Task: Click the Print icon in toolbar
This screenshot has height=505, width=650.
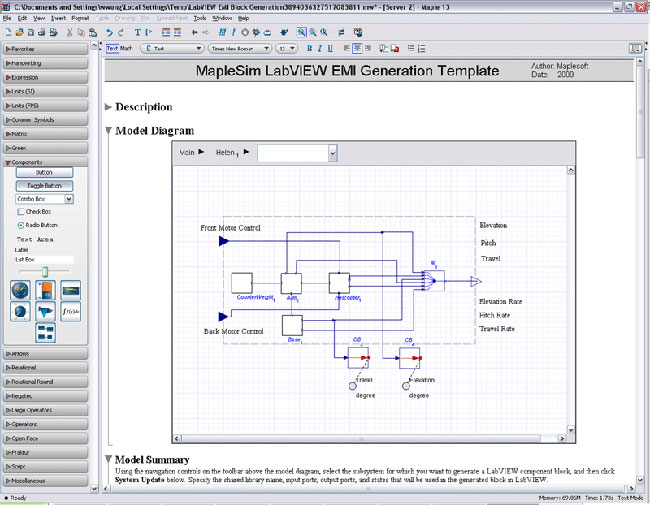Action: (x=41, y=32)
